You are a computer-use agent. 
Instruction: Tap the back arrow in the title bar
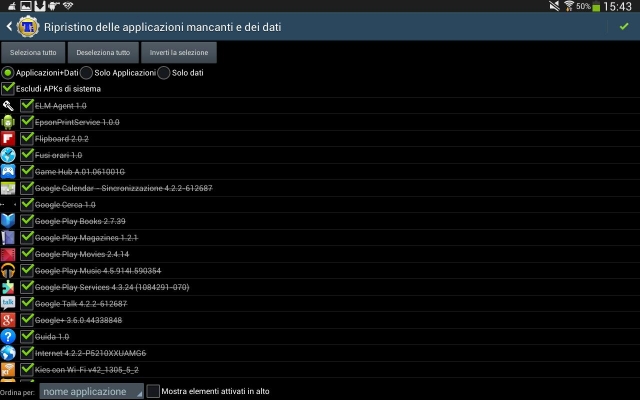[x=9, y=27]
